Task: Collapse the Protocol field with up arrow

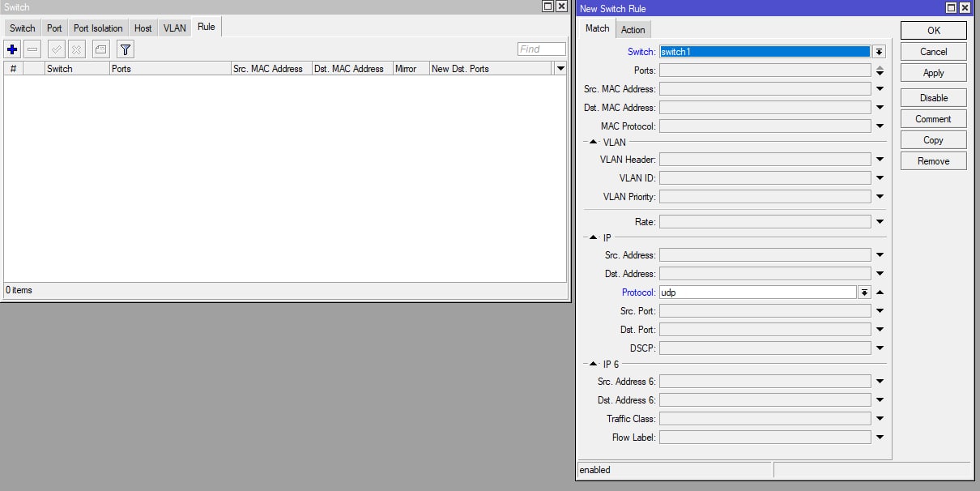Action: [x=880, y=292]
